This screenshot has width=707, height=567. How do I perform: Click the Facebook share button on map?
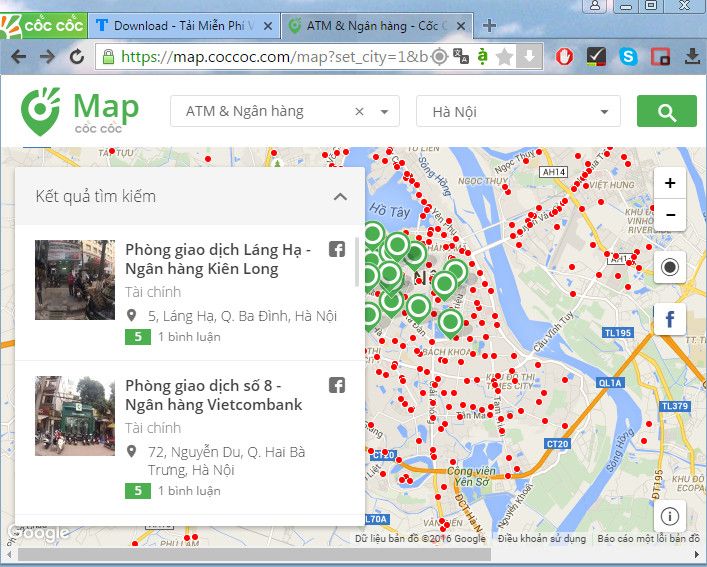(669, 320)
